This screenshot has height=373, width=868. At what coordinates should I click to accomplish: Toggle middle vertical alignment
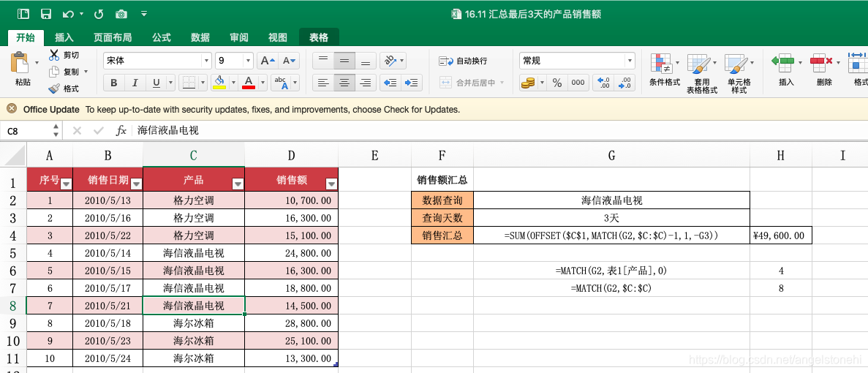[344, 60]
